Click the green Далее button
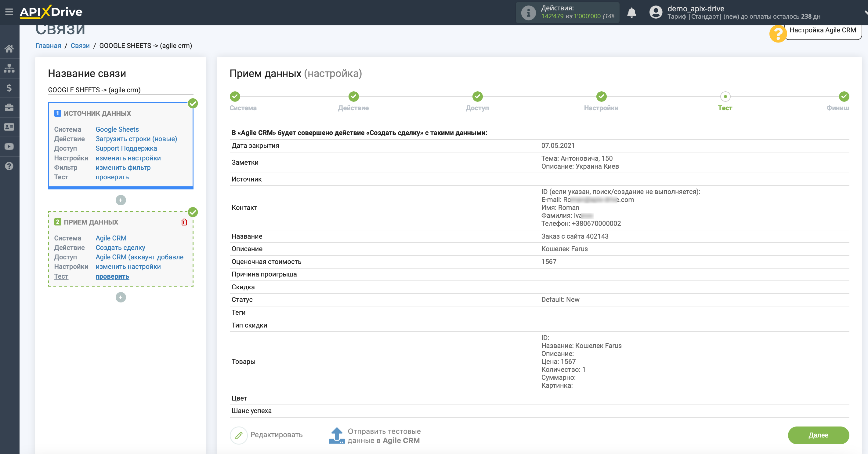 [x=818, y=435]
